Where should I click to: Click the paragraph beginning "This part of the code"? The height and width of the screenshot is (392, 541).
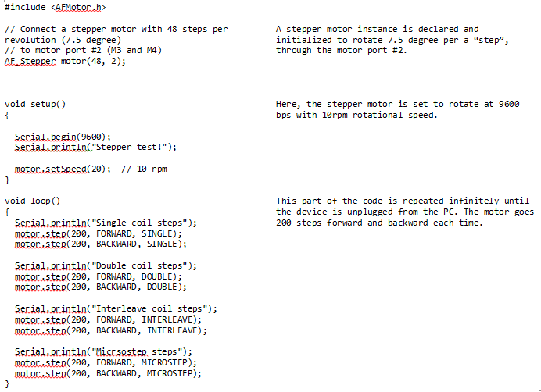(x=405, y=212)
